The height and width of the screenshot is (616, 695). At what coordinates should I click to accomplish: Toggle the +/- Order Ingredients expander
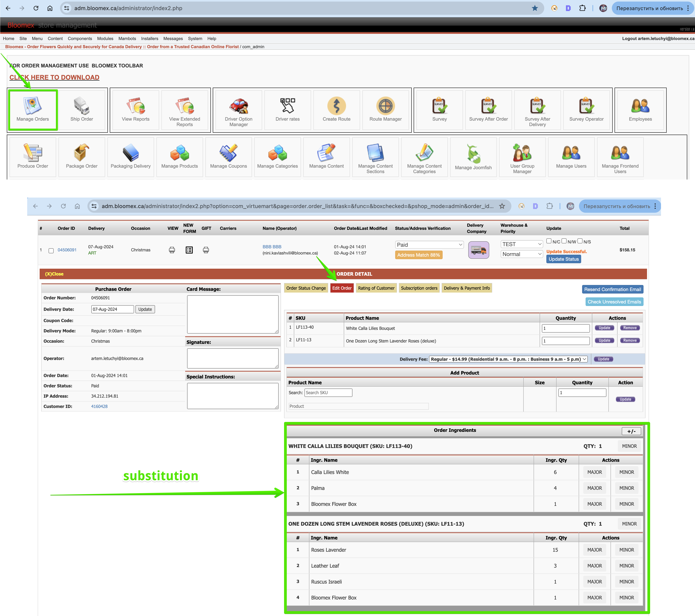(631, 431)
